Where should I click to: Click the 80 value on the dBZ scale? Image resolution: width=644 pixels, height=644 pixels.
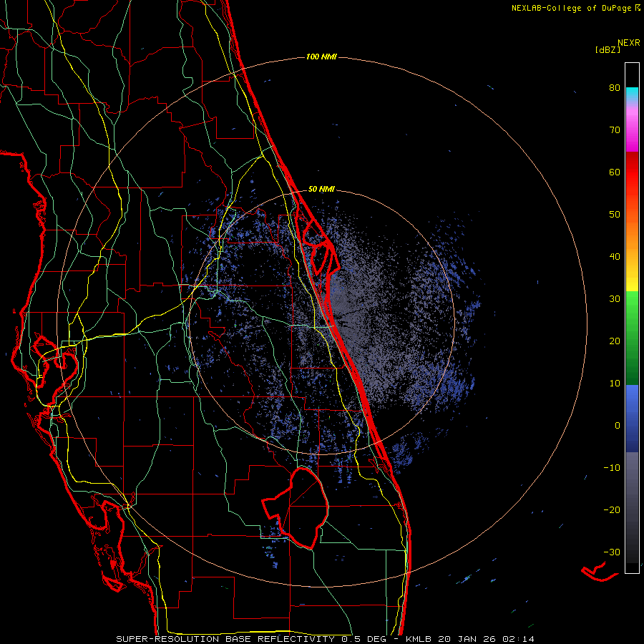(615, 88)
